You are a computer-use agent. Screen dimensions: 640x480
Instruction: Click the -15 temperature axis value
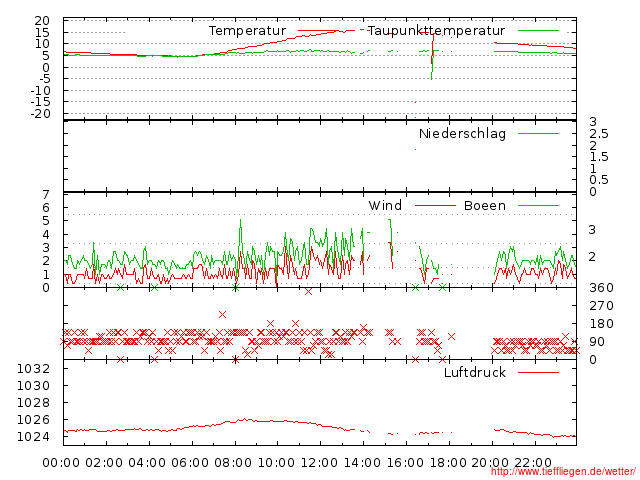point(40,102)
